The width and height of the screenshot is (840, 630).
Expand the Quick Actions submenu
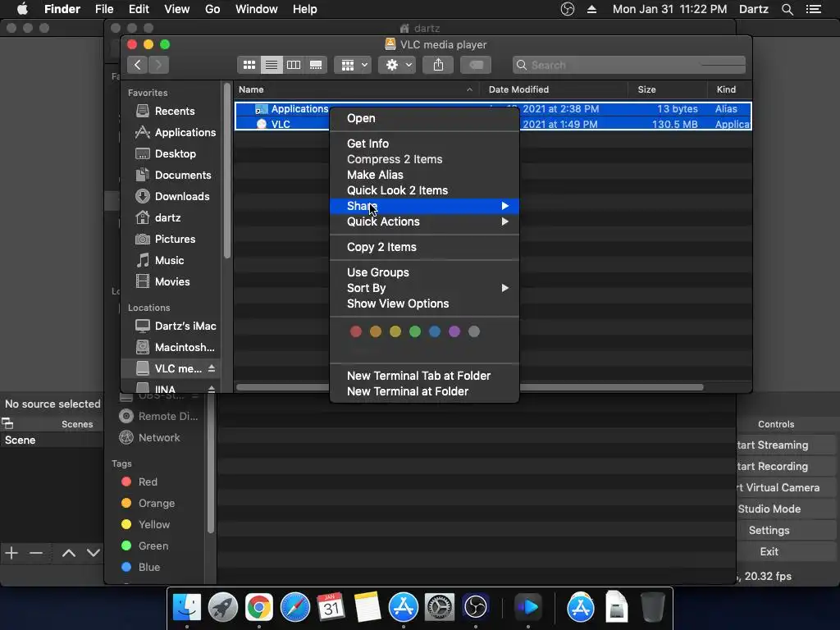click(x=424, y=221)
